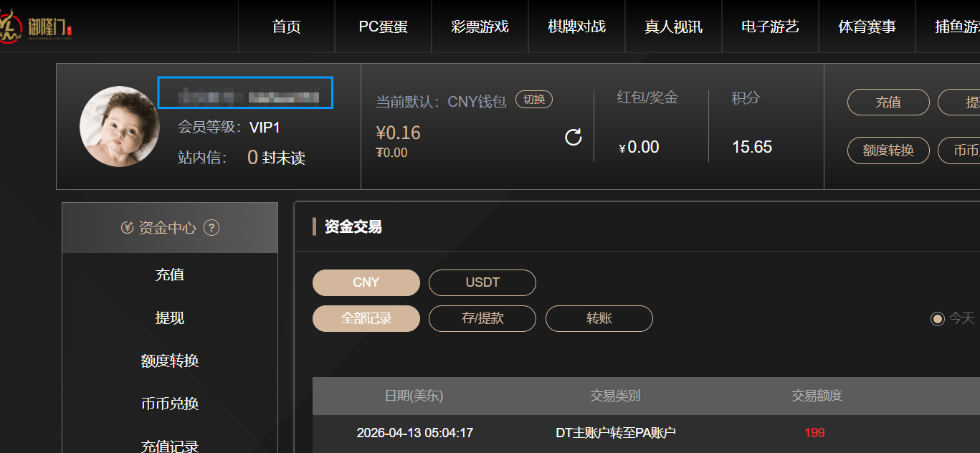Show the 存/提款 records tab

pos(482,318)
